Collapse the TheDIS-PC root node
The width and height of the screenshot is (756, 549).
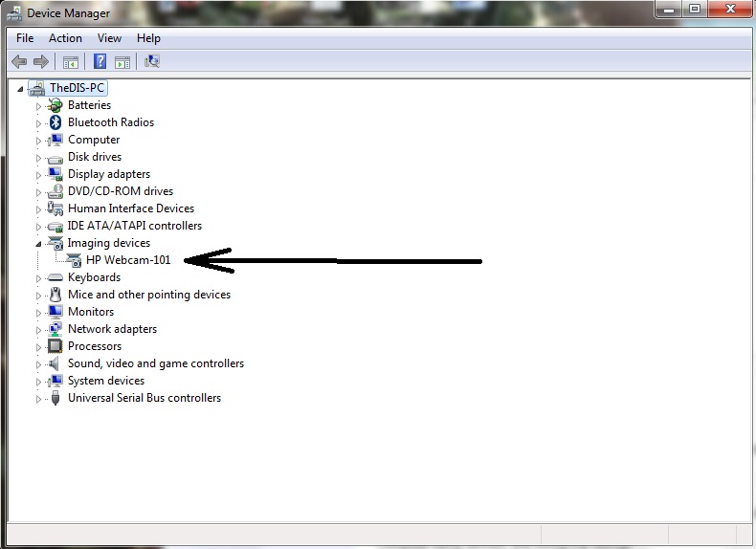click(22, 88)
